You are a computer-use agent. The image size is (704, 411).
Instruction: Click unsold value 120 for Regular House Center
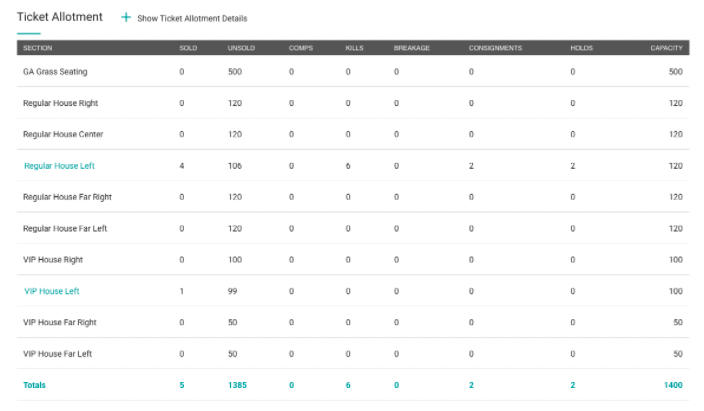(235, 134)
